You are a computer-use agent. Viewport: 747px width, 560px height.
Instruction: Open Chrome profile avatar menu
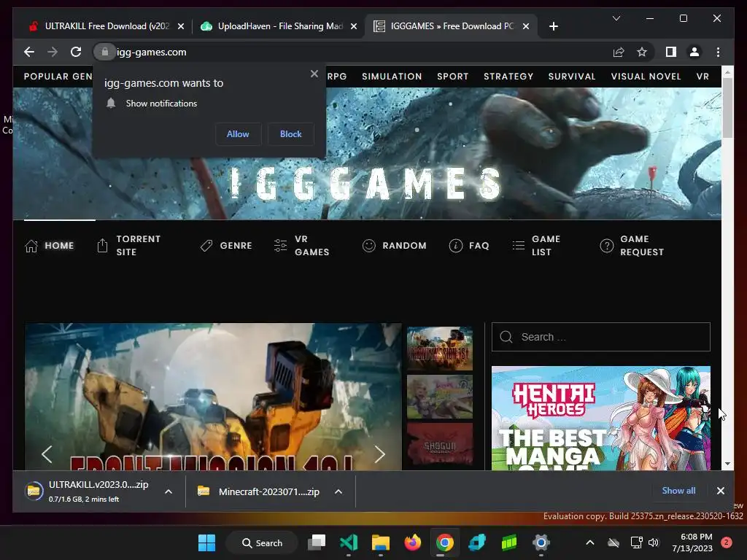point(694,52)
